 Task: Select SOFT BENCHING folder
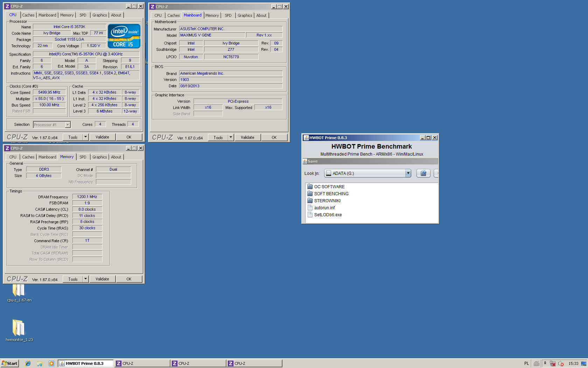pyautogui.click(x=328, y=193)
